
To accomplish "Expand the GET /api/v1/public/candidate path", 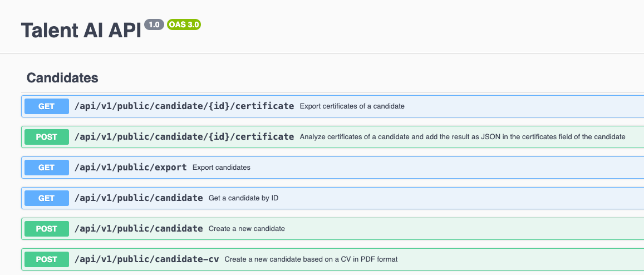I will click(139, 198).
